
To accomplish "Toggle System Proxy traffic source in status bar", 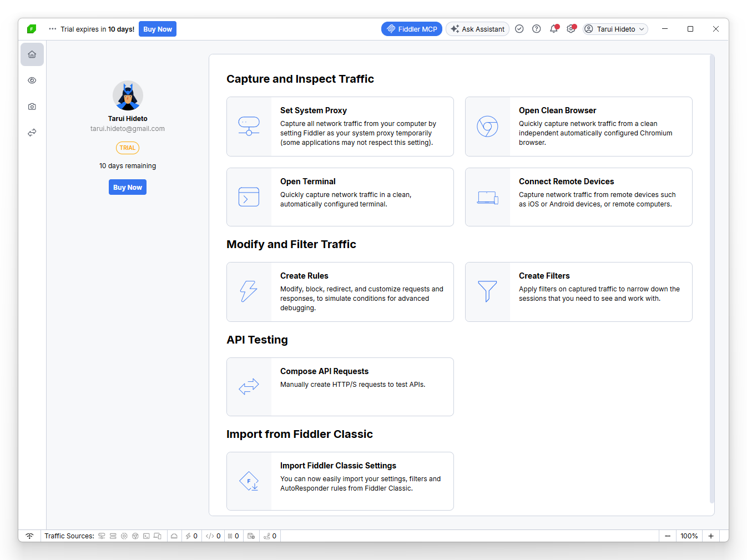I will point(102,536).
